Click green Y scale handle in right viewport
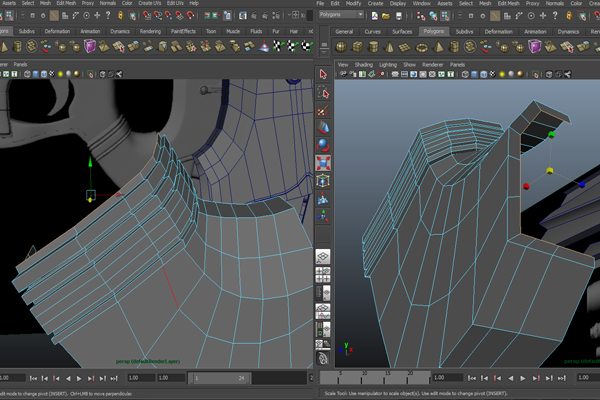 pyautogui.click(x=551, y=135)
